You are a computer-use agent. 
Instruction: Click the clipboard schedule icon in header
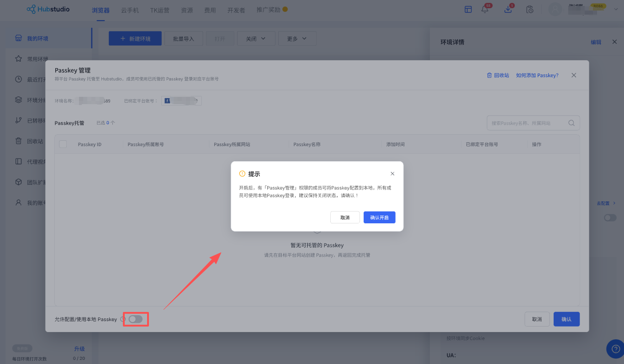pyautogui.click(x=530, y=9)
